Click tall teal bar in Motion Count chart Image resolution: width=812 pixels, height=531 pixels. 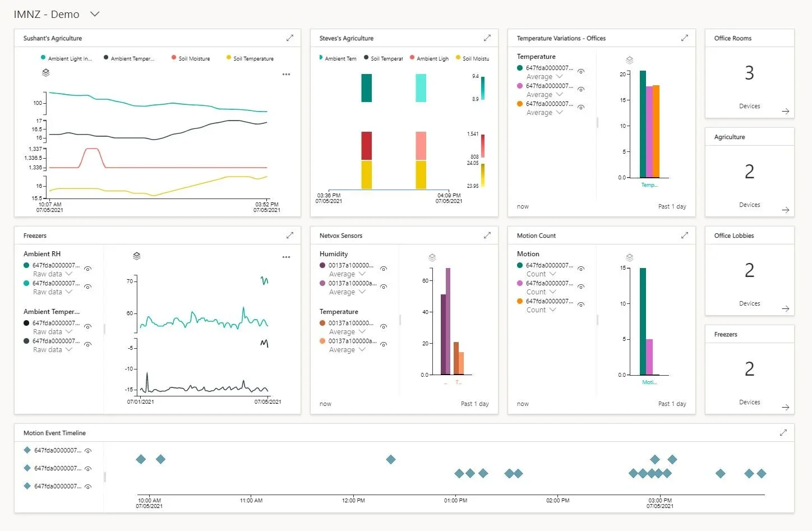coord(643,321)
